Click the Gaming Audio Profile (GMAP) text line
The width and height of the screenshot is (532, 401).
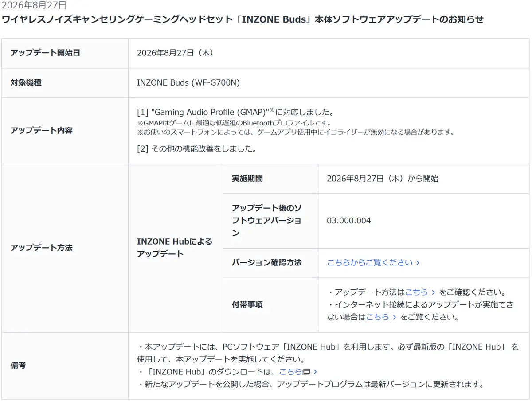(235, 112)
